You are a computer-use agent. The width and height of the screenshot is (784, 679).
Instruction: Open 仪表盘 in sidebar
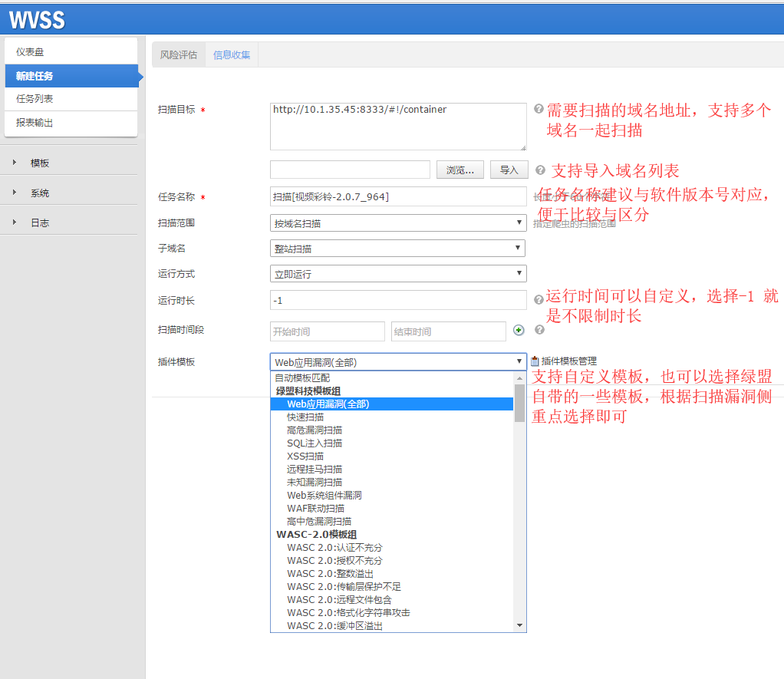tap(71, 52)
